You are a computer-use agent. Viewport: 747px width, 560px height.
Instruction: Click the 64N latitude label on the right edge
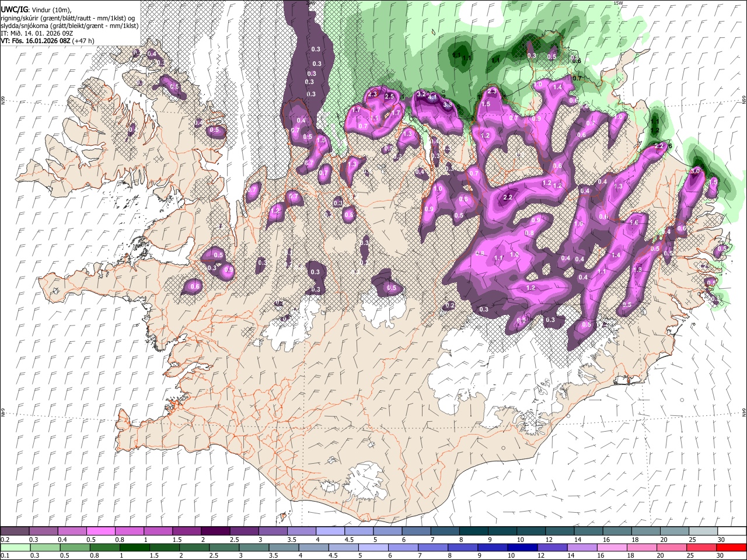pyautogui.click(x=744, y=412)
